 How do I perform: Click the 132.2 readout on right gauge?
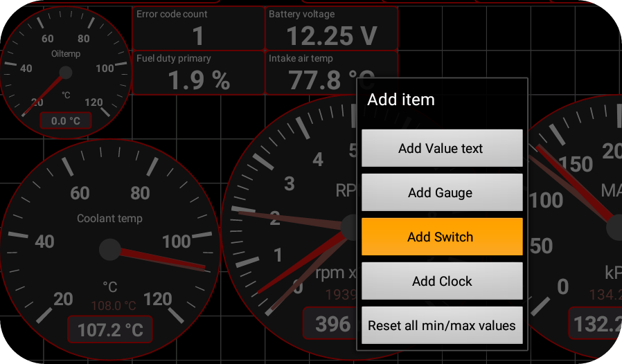click(x=596, y=324)
